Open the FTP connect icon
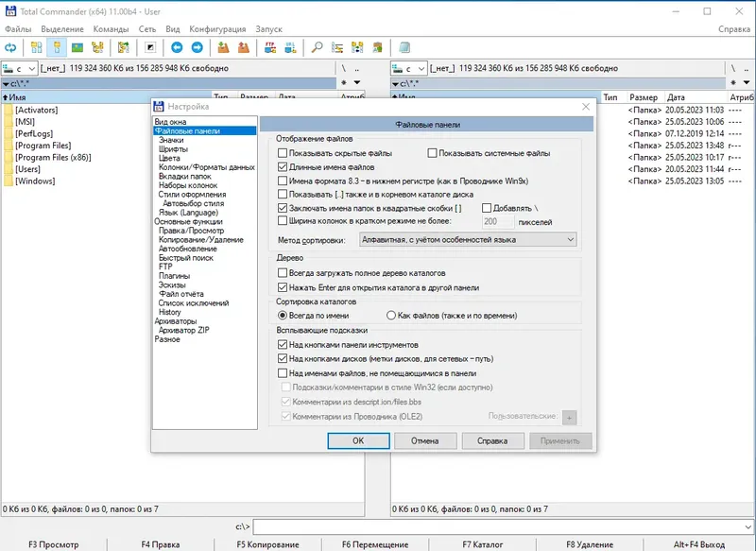This screenshot has width=756, height=551. tap(270, 47)
